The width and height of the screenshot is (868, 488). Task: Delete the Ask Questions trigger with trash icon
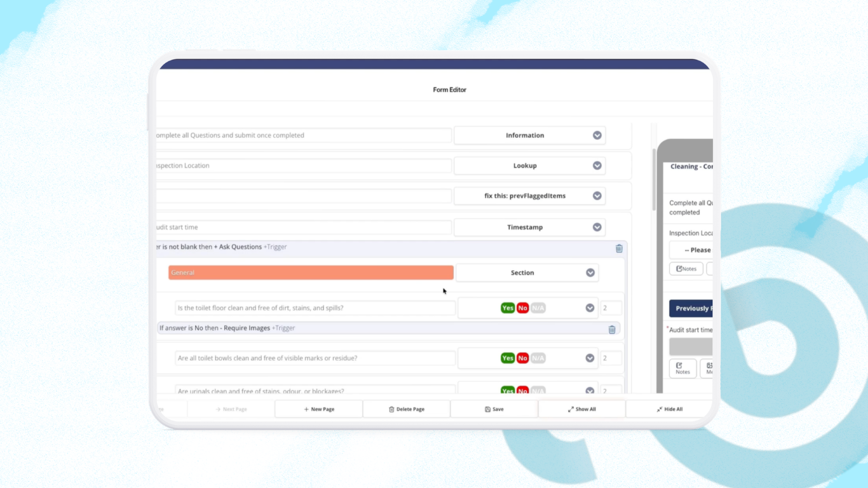click(619, 248)
